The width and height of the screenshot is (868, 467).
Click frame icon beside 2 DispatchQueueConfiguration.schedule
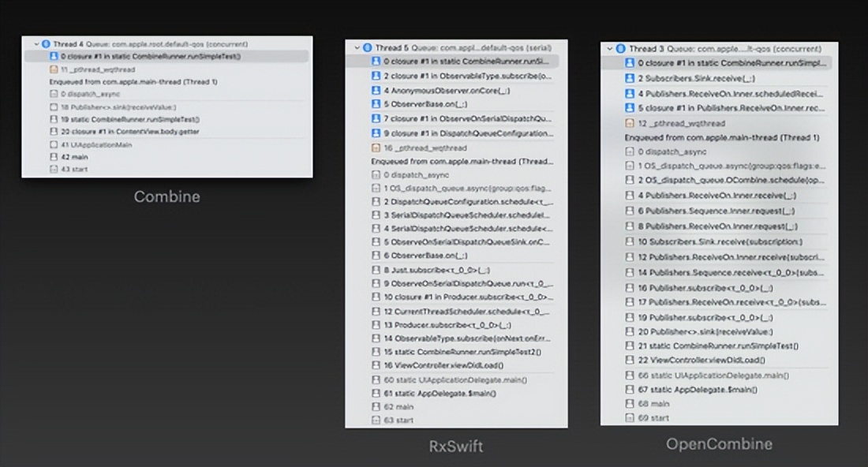tap(376, 201)
